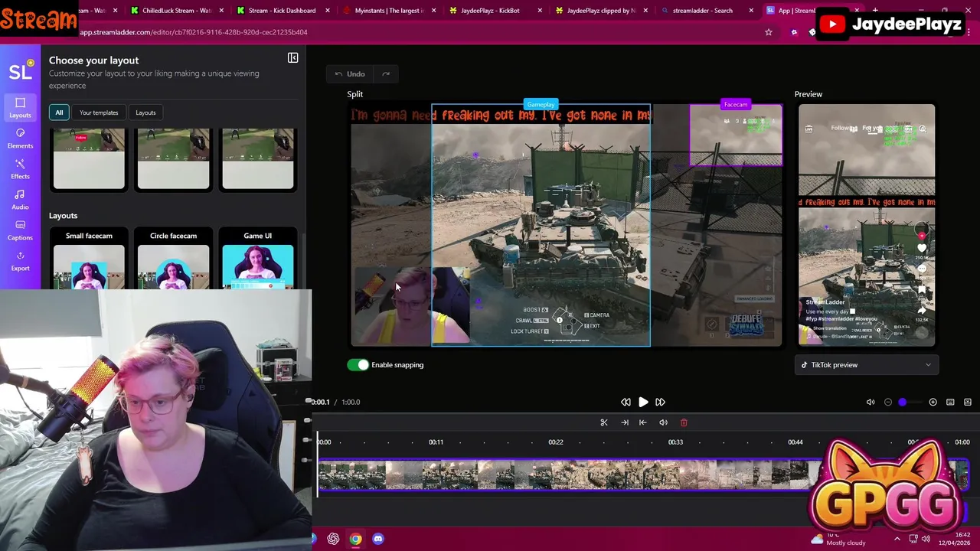
Task: Open the Export sidebar section
Action: [x=20, y=260]
